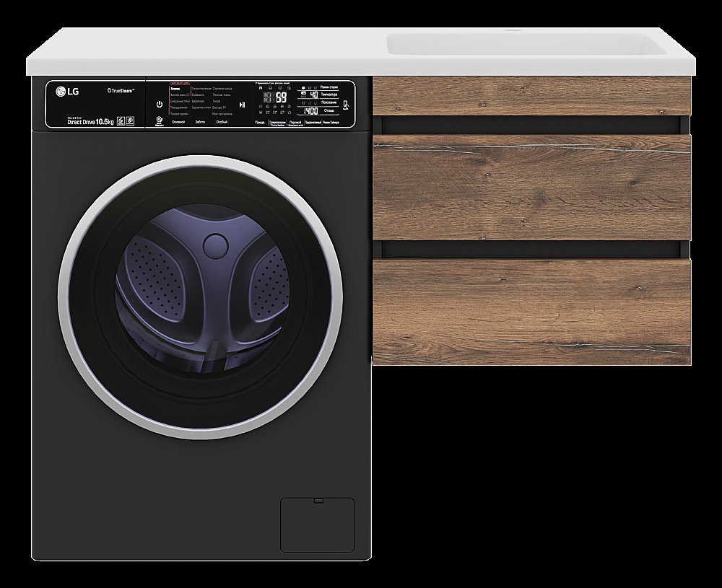The image size is (722, 588).
Task: Select the Основной program category
Action: click(178, 123)
